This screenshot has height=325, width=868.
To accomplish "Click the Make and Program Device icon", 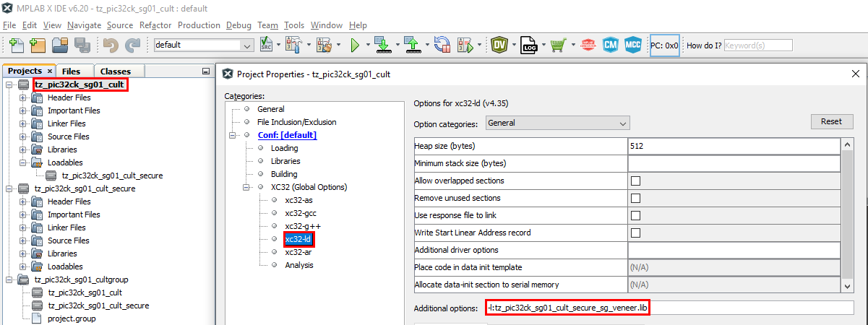I will 382,45.
